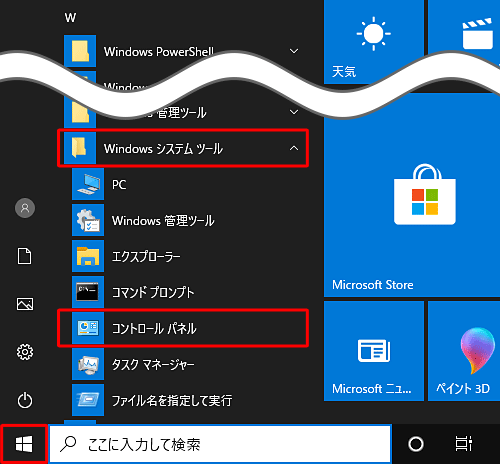Click the タスク マネージャー icon

point(88,364)
